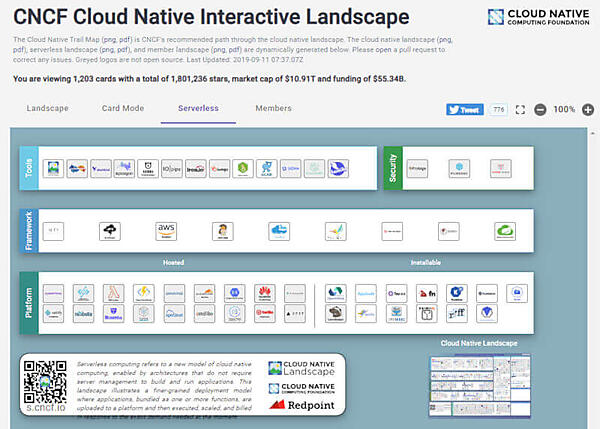This screenshot has height=429, width=600.
Task: Switch to the Card Mode tab
Action: (x=123, y=108)
